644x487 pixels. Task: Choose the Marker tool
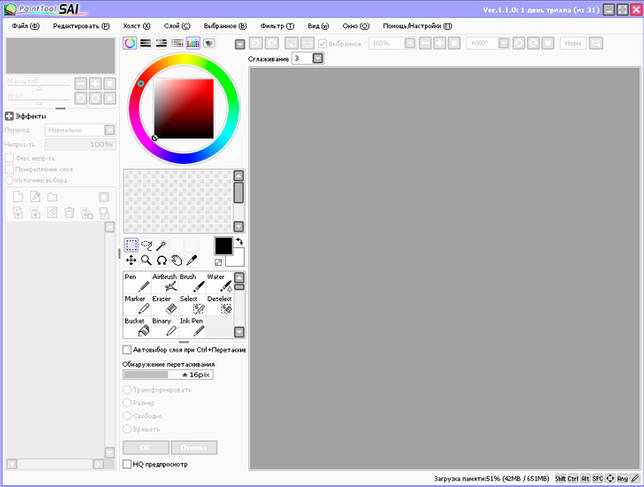[x=137, y=305]
